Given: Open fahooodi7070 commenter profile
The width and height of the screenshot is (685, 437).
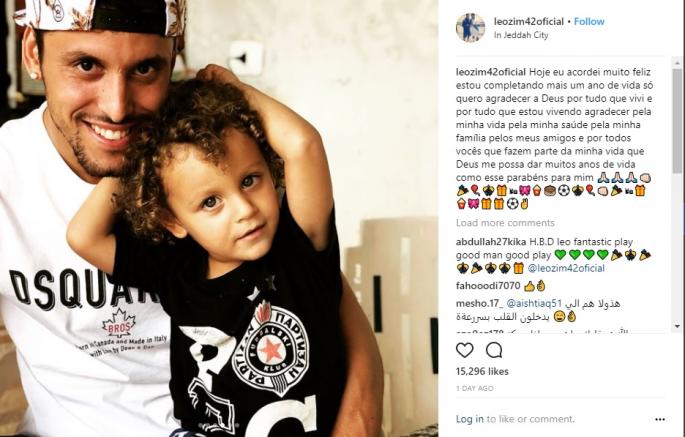Looking at the screenshot, I should pos(488,286).
